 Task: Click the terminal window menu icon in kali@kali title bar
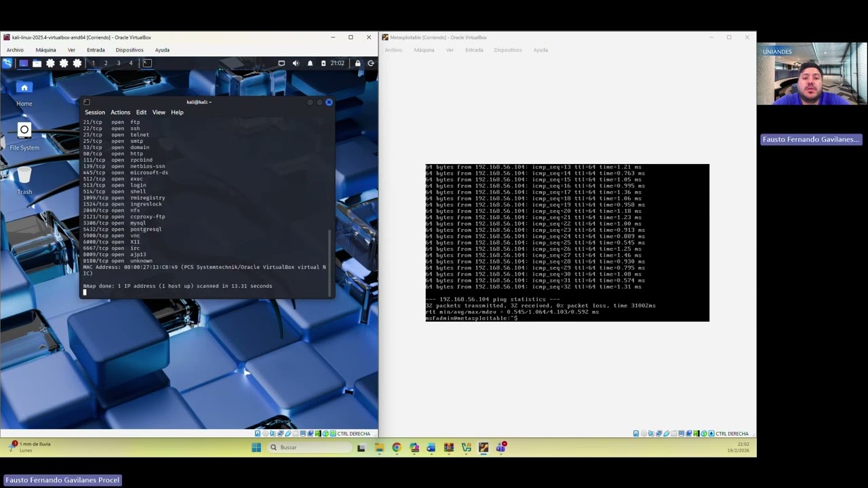[87, 102]
